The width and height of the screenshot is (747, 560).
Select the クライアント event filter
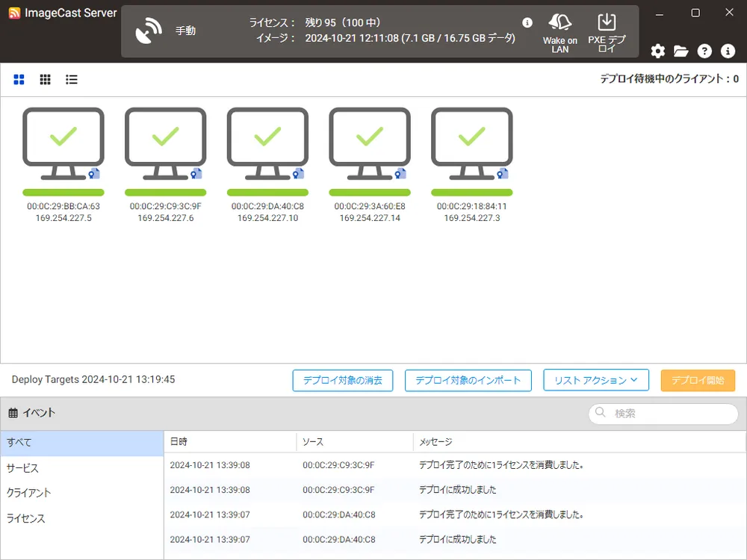[x=28, y=493]
